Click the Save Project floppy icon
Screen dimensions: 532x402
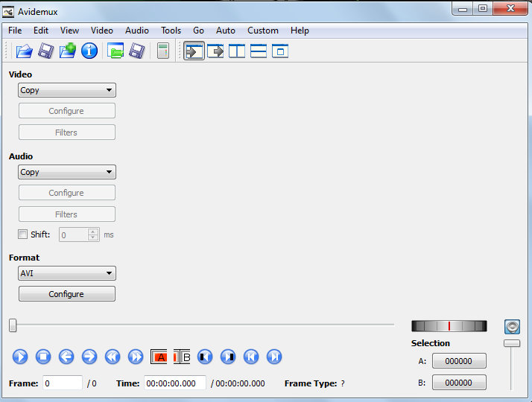pyautogui.click(x=137, y=51)
